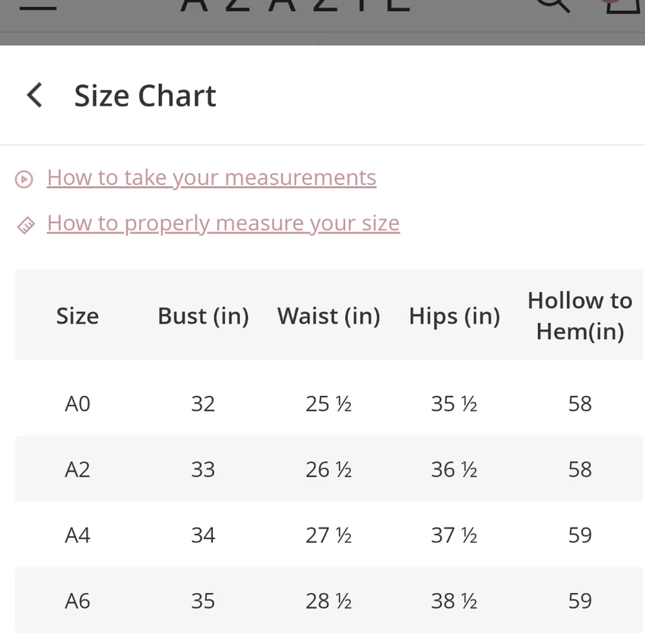Click the bust value 35 for A6
This screenshot has width=645, height=644.
coord(203,601)
